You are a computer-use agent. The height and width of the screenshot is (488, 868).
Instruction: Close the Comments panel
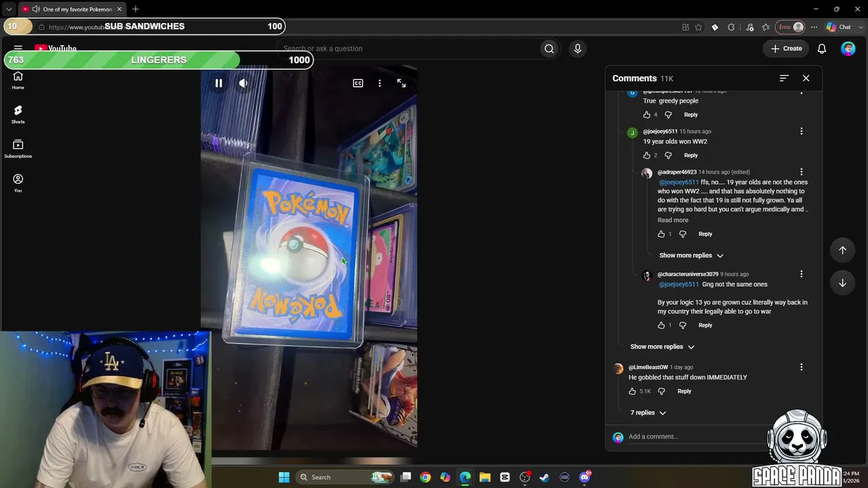point(806,79)
